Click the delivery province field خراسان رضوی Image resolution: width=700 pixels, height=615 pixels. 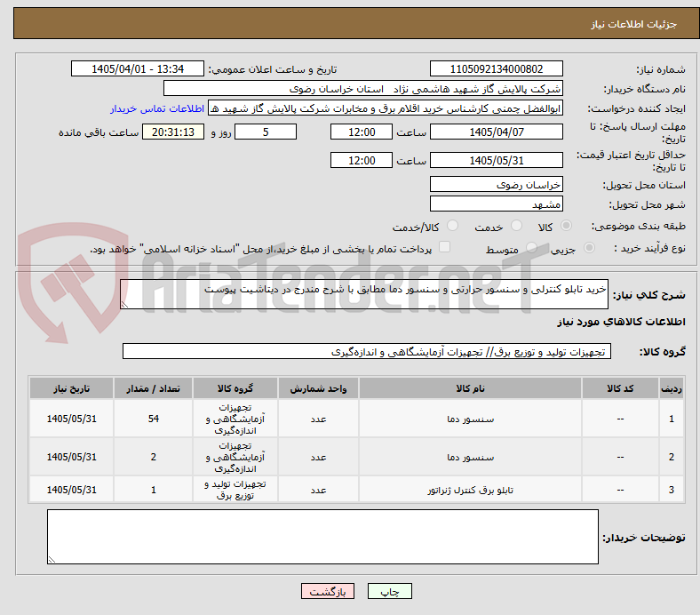coord(496,184)
